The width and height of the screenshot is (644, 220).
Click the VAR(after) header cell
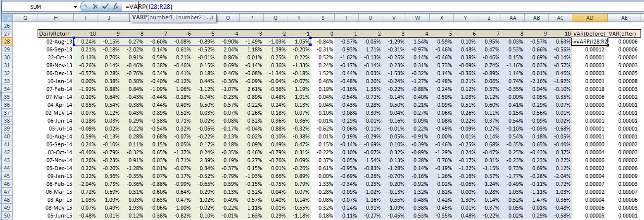click(625, 34)
